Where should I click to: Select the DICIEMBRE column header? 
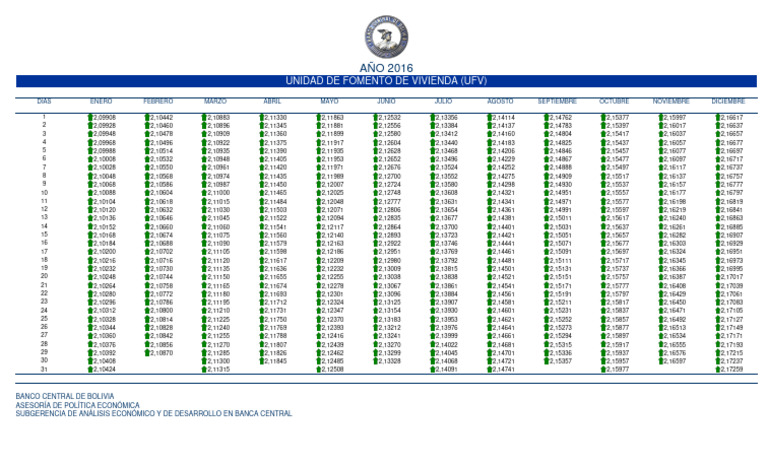[727, 102]
